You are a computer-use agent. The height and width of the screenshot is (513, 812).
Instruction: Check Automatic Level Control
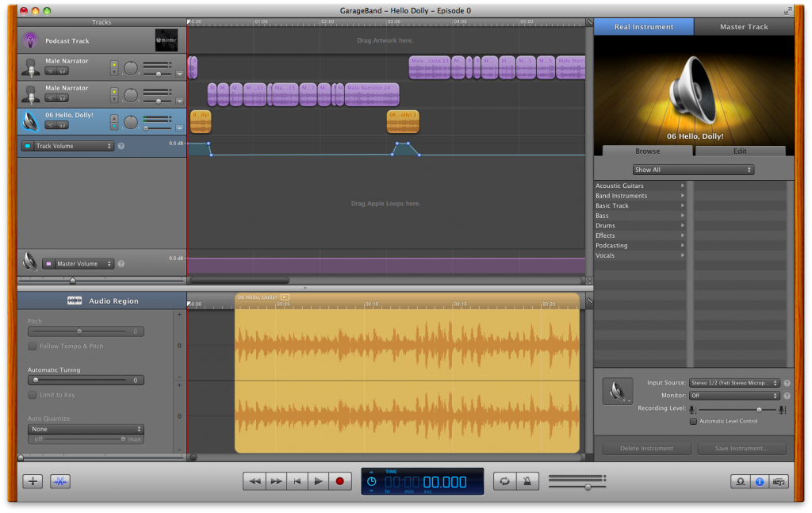[x=693, y=421]
